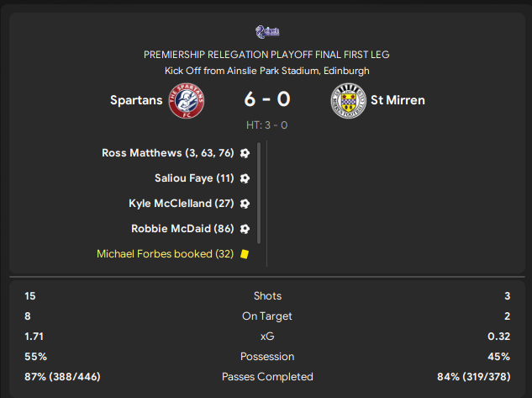
Task: Click the 6 - 0 scoreline
Action: click(x=267, y=99)
